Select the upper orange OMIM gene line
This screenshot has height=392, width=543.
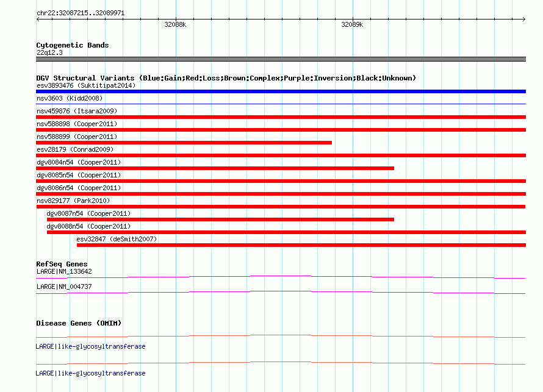coord(281,336)
